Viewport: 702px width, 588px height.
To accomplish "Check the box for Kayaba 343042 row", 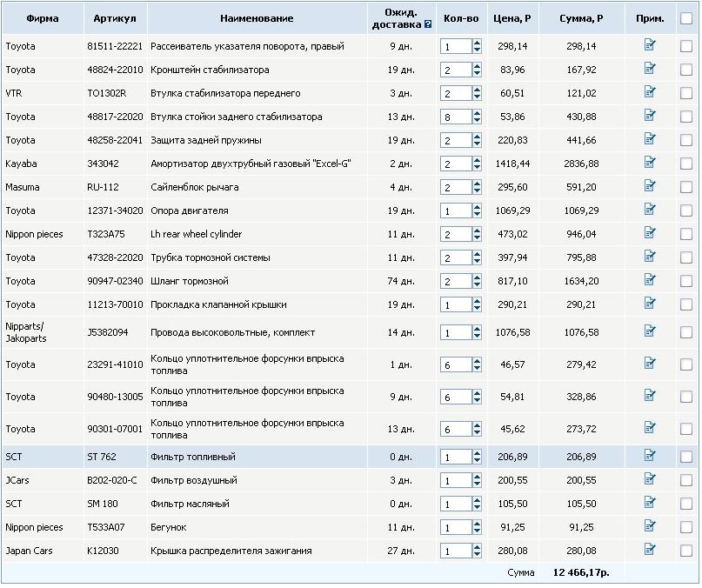I will pyautogui.click(x=685, y=164).
